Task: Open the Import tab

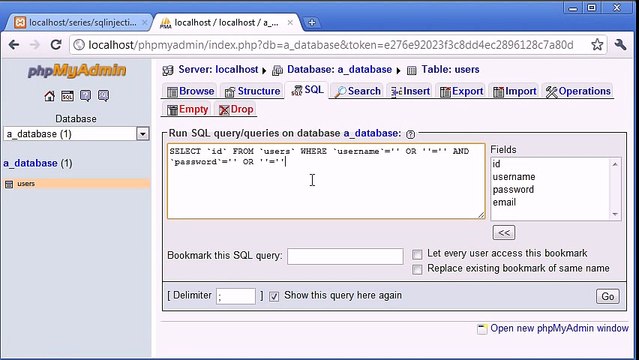Action: point(515,91)
